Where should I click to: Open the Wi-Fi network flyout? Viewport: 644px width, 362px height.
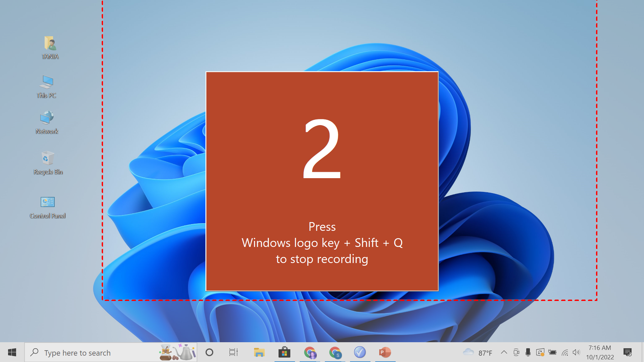565,352
